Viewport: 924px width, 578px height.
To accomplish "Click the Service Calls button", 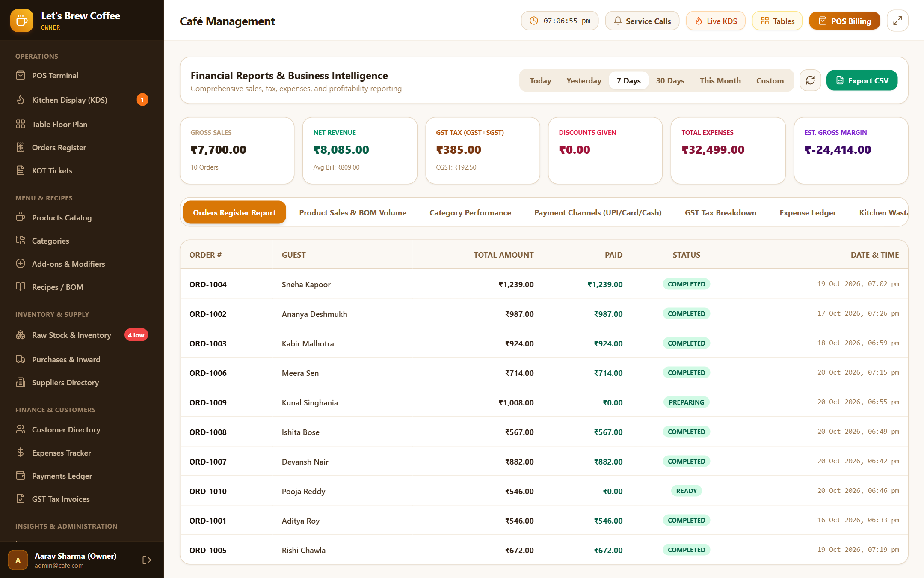I will click(x=642, y=21).
